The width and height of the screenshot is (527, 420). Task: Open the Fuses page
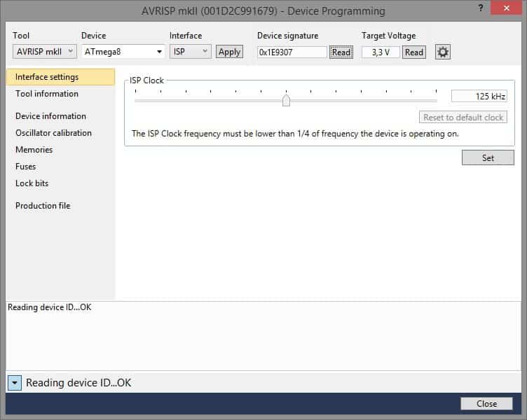25,166
